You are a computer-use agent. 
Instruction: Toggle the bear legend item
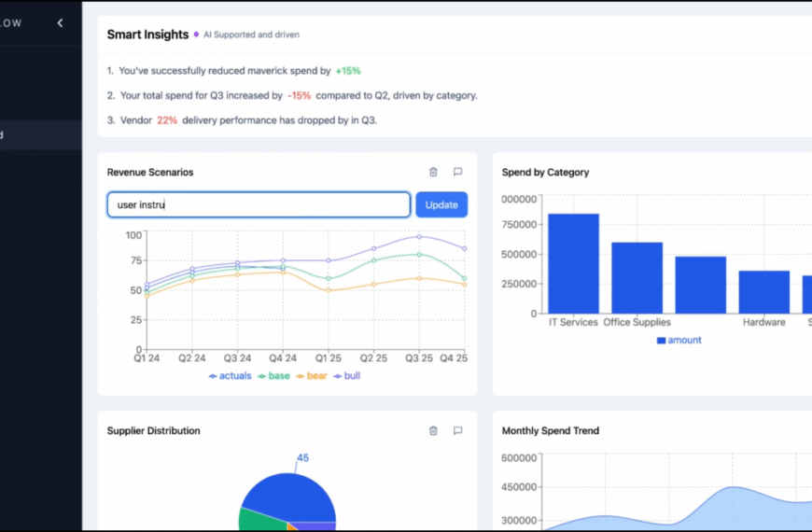point(312,376)
